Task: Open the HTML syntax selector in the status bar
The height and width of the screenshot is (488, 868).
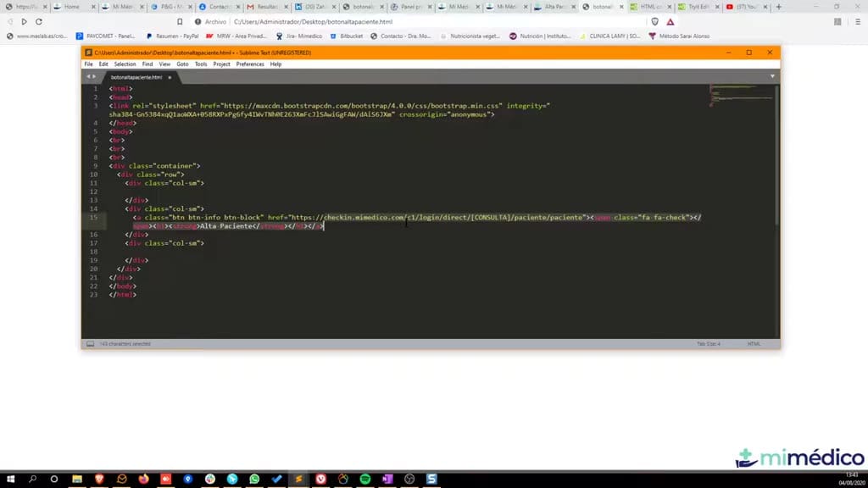Action: [754, 344]
